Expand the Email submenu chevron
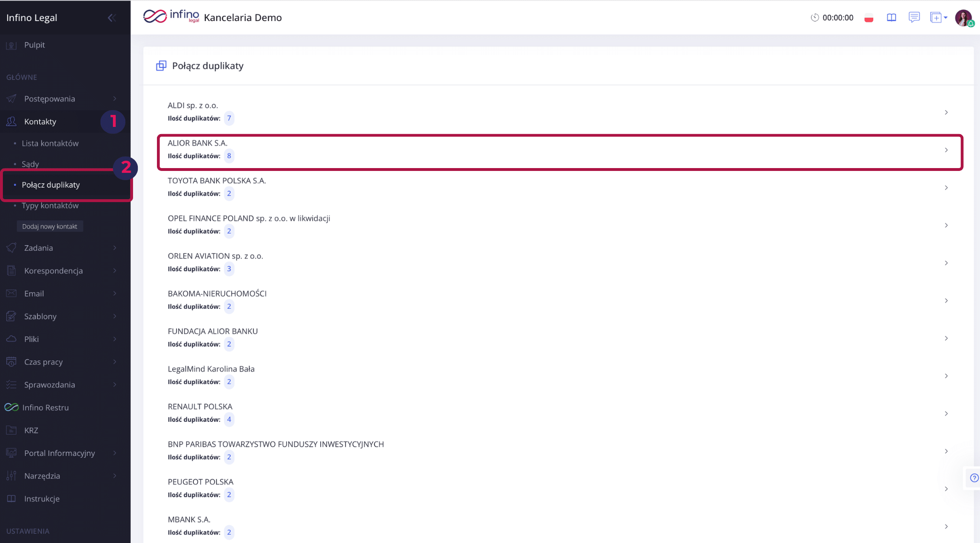 115,294
